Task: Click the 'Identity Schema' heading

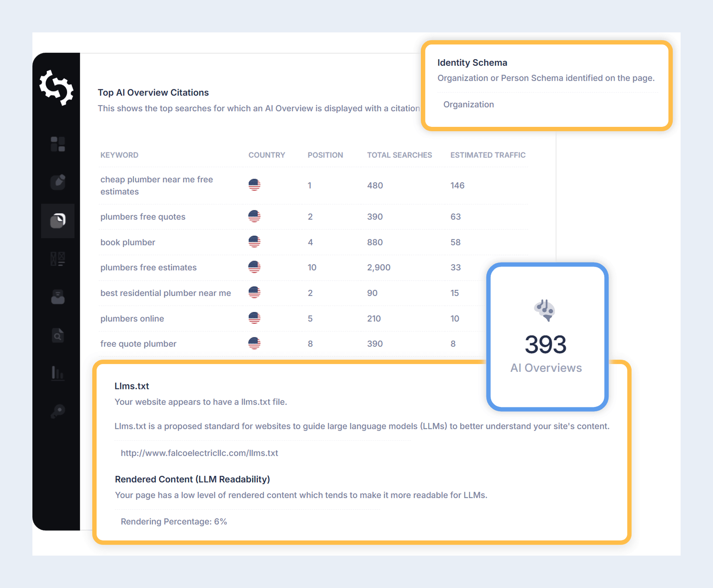Action: [x=472, y=63]
